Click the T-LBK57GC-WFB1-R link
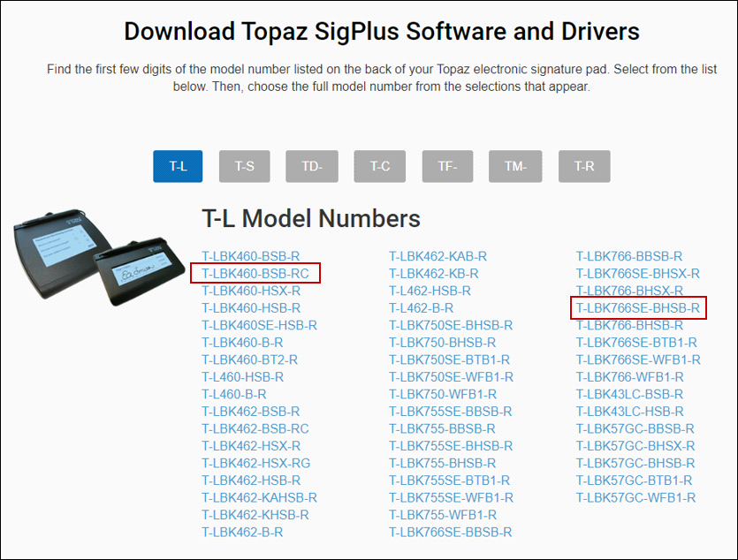Image resolution: width=738 pixels, height=560 pixels. coord(635,498)
